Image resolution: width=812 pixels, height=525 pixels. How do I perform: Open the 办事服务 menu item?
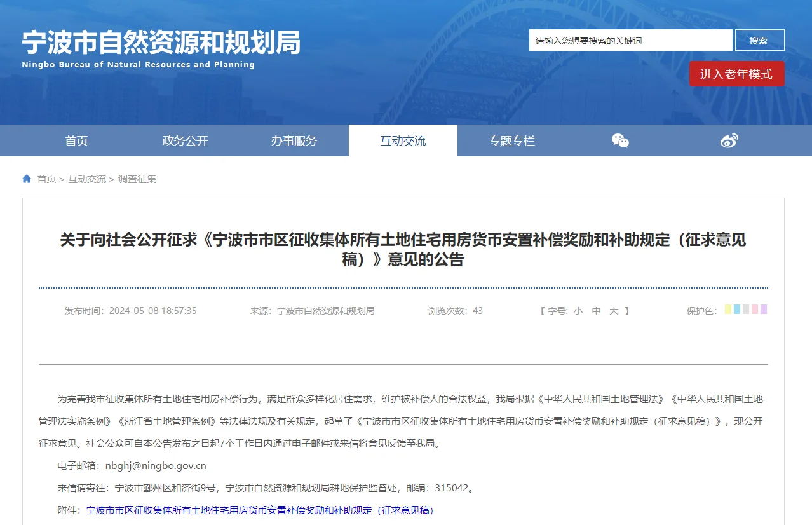point(294,141)
